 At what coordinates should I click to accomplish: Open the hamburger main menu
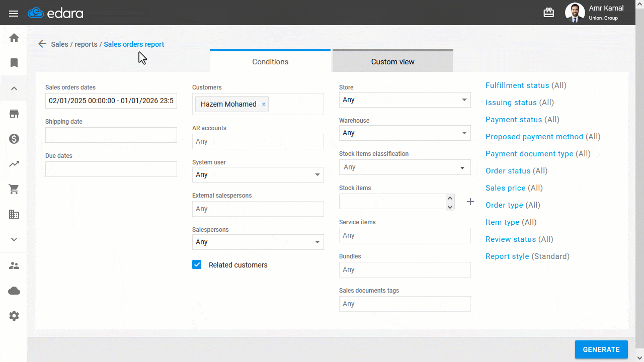(14, 13)
